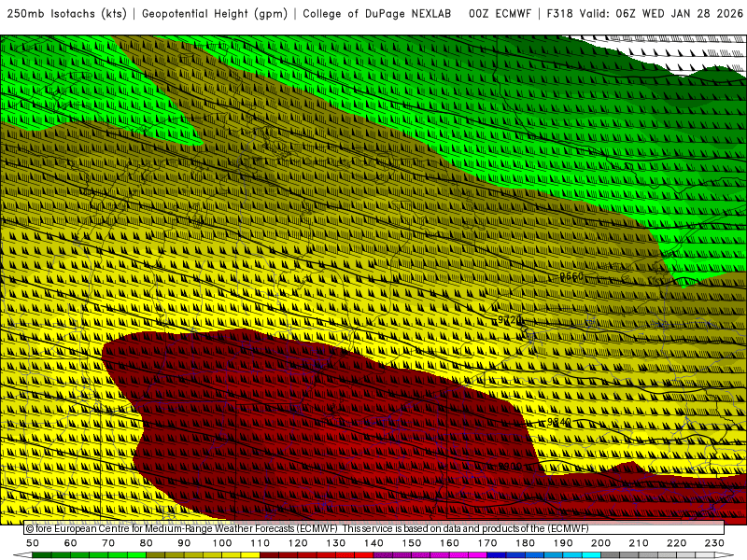The image size is (747, 560).
Task: Click the "College of DuPage NEXLAB" text
Action: (x=377, y=14)
